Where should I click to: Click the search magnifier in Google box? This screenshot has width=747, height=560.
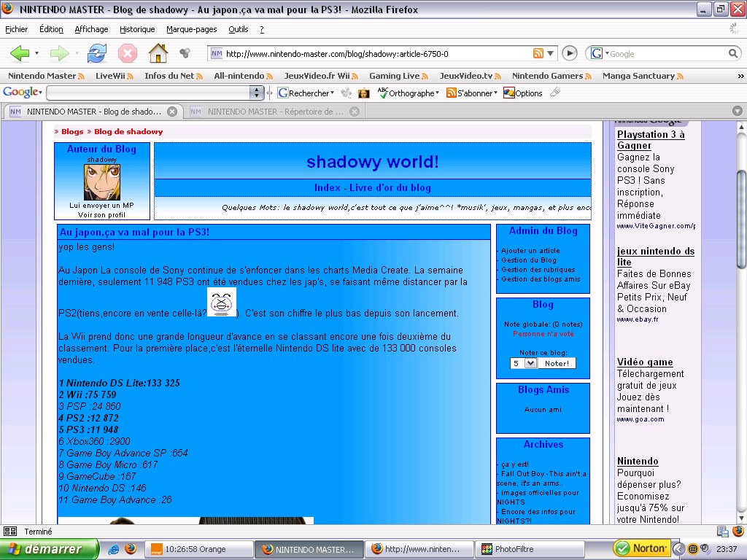pyautogui.click(x=733, y=53)
